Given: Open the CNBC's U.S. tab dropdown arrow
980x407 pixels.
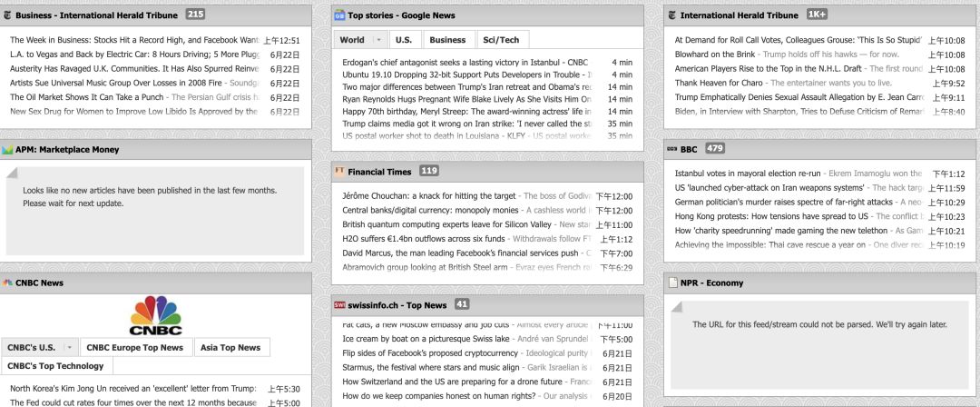Looking at the screenshot, I should (x=69, y=348).
